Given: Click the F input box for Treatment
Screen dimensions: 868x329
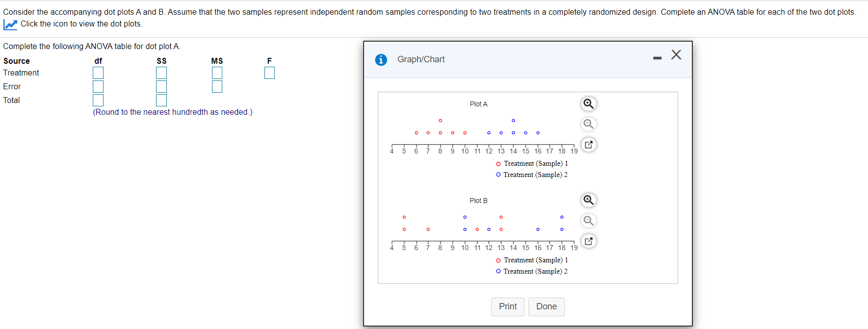Looking at the screenshot, I should [269, 73].
